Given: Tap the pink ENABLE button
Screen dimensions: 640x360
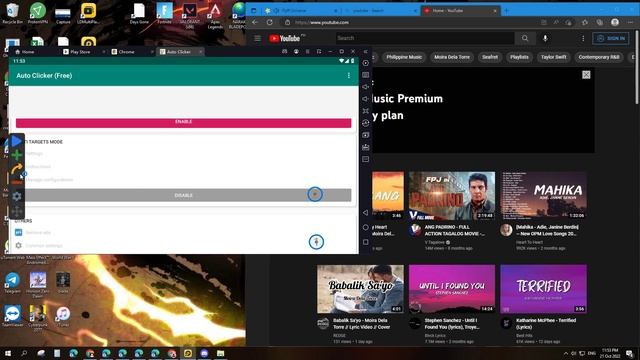Looking at the screenshot, I should (x=183, y=122).
